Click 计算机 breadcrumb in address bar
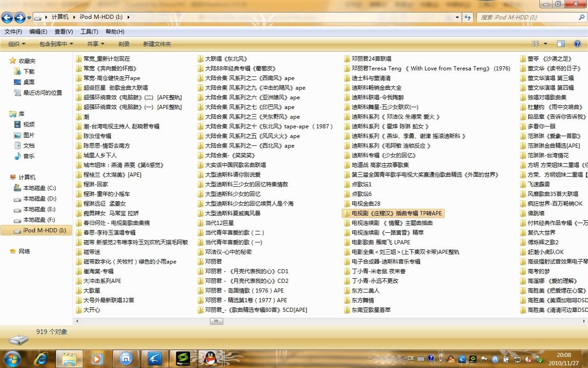Screen dimensions: 588x368 coord(60,17)
